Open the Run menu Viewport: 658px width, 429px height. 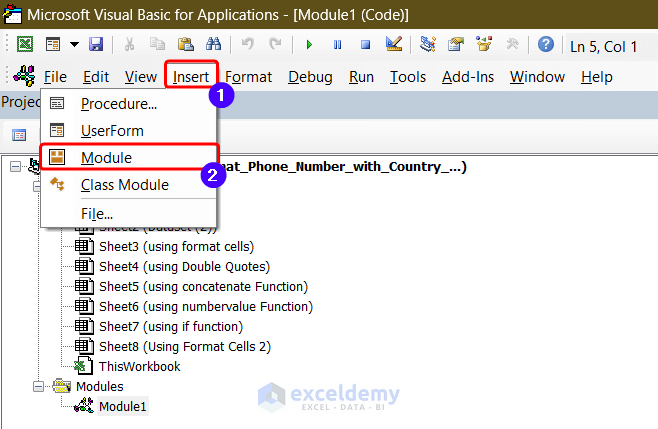(x=361, y=77)
